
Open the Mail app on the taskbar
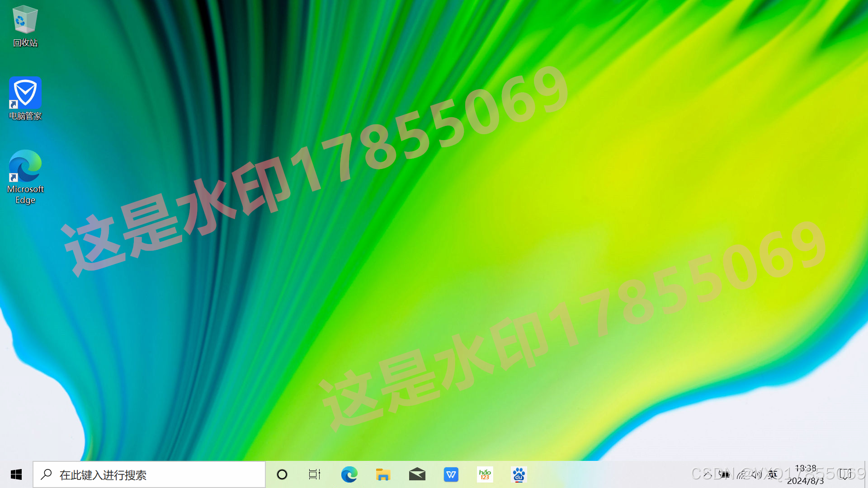point(417,474)
